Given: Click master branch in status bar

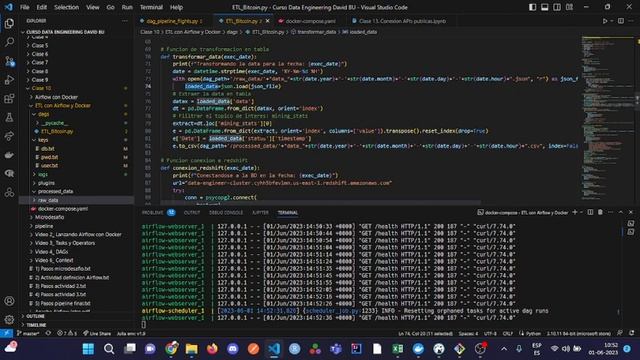Looking at the screenshot, I should click(x=28, y=333).
